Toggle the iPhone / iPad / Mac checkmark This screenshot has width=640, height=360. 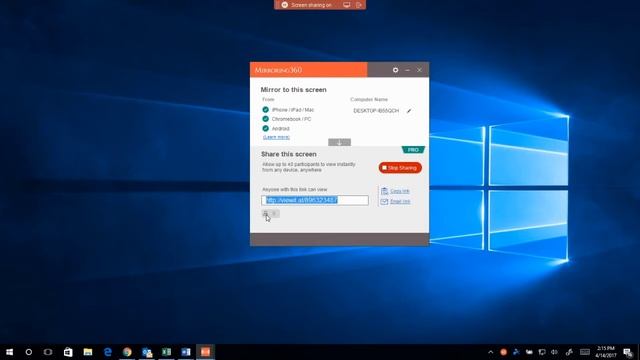pos(266,110)
